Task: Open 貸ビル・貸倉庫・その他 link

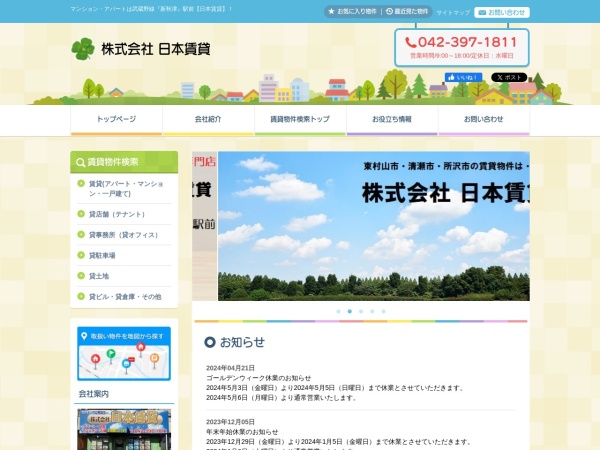Action: (125, 297)
